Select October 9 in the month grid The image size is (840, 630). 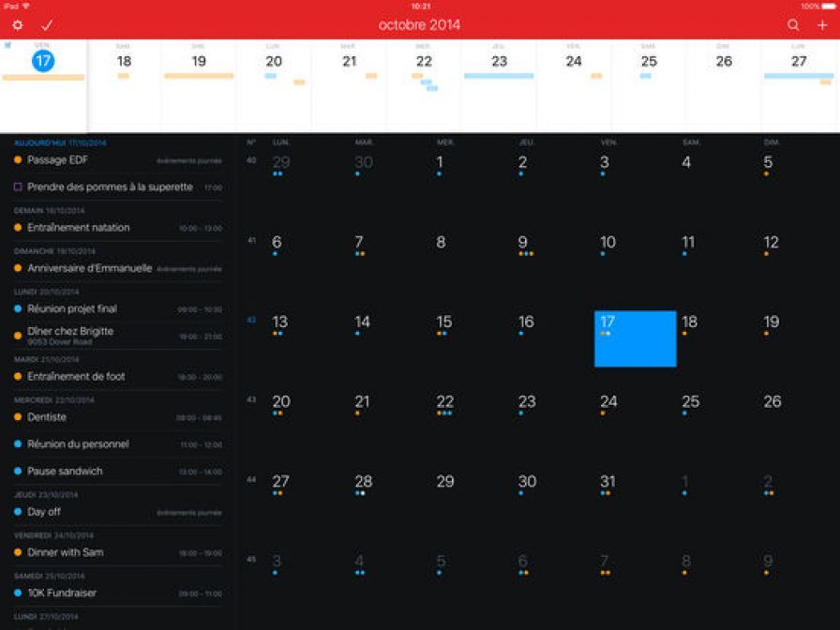click(523, 244)
